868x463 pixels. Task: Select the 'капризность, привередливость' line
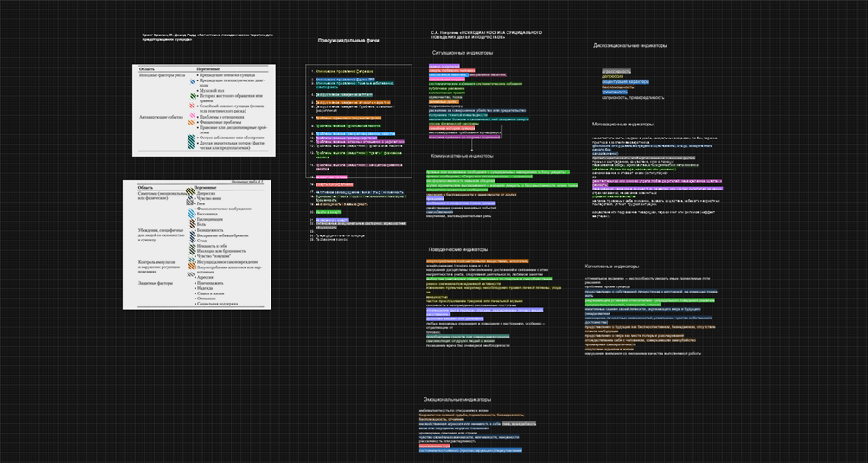tap(633, 97)
